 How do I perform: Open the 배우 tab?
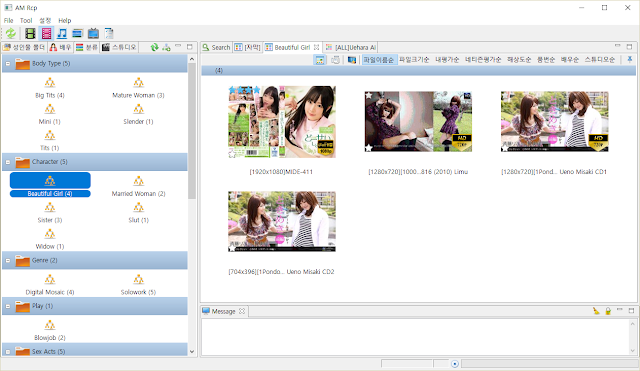[x=60, y=47]
